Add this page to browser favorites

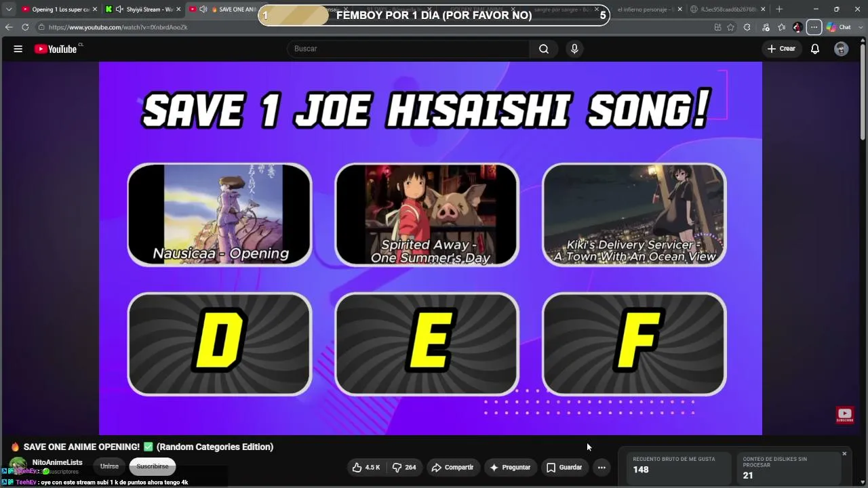point(730,27)
